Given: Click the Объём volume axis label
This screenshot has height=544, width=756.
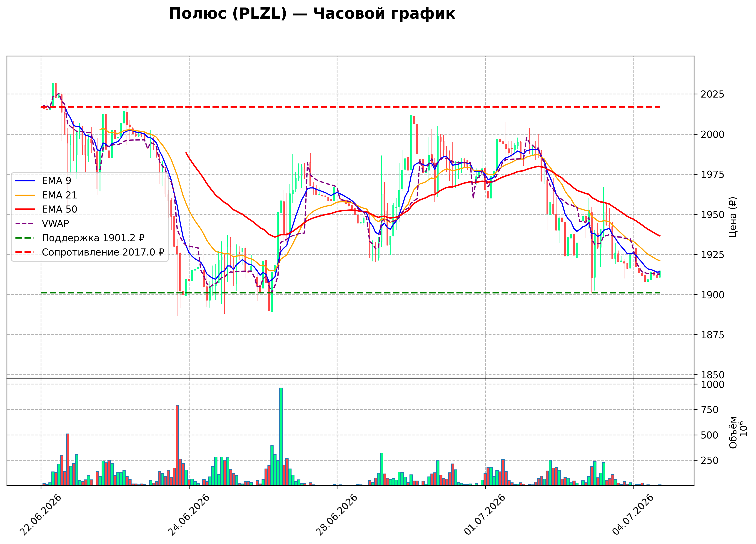Looking at the screenshot, I should (x=733, y=432).
